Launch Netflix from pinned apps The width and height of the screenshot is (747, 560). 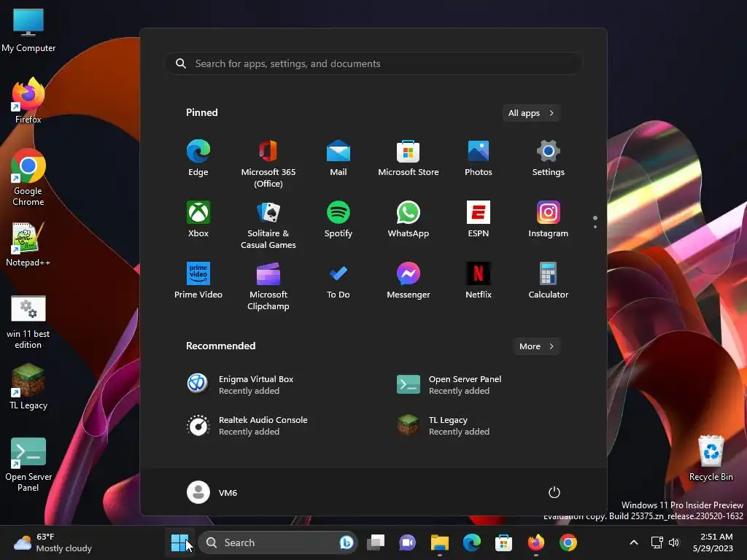[479, 281]
